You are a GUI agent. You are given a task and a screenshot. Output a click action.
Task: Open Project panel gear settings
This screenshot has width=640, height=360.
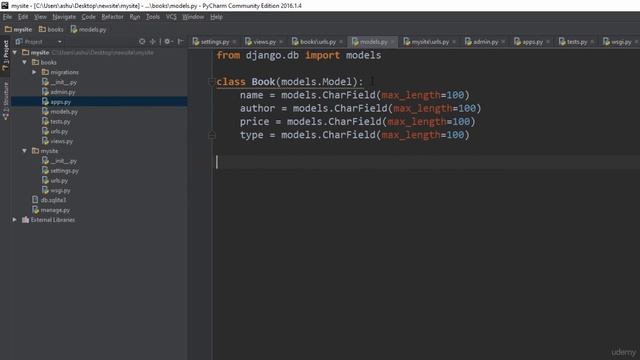point(167,41)
